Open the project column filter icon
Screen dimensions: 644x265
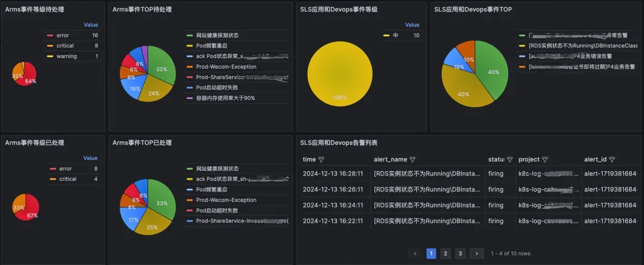[x=545, y=159]
